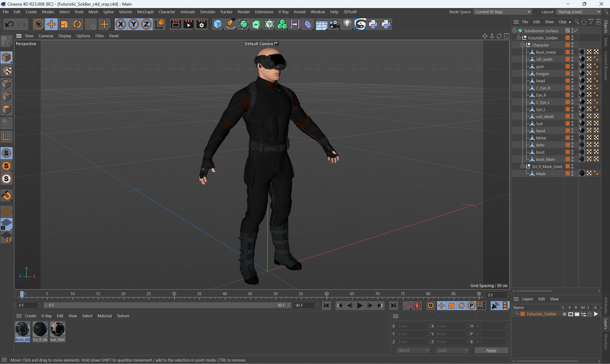Open the Layout dropdown

click(x=579, y=12)
